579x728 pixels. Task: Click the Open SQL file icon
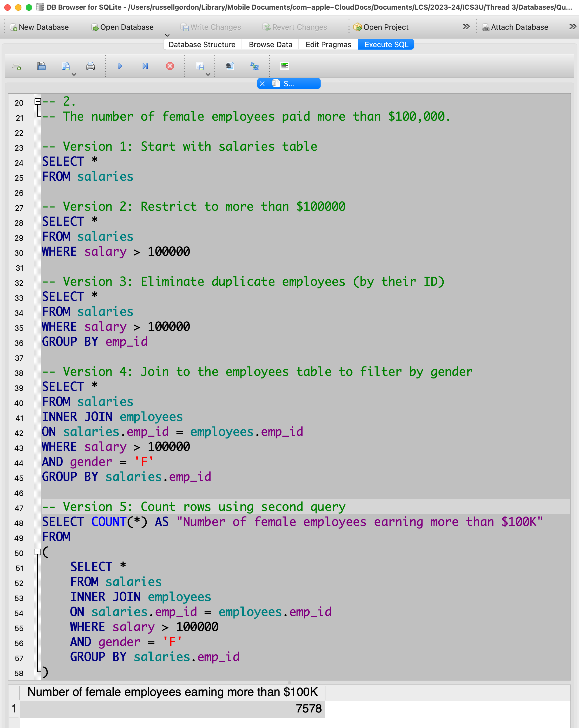pyautogui.click(x=41, y=66)
